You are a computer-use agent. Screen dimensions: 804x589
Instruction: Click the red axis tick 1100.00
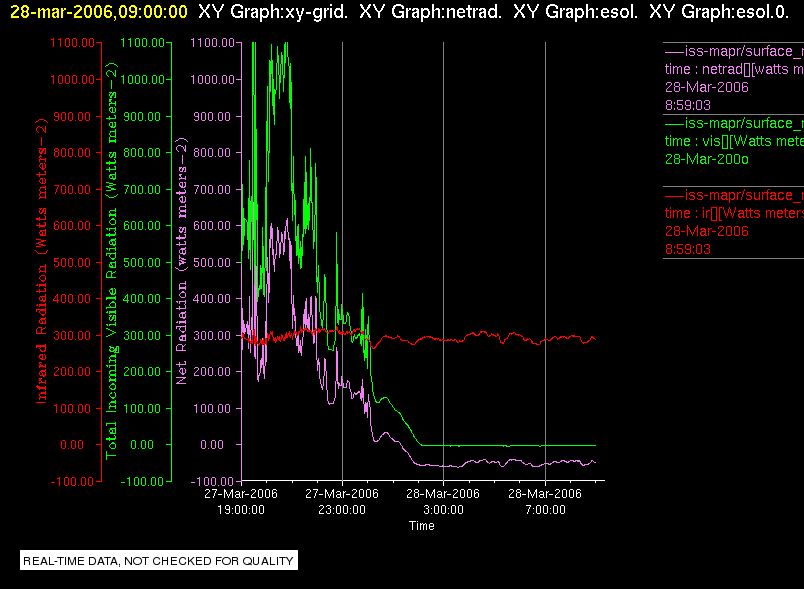(72, 43)
